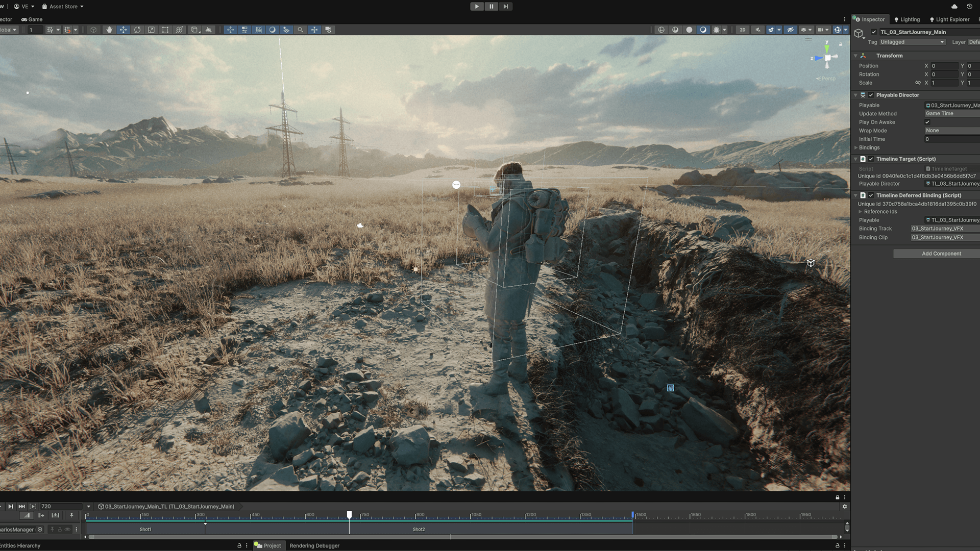The width and height of the screenshot is (980, 551).
Task: Open the Light Explorer tab
Action: 950,19
